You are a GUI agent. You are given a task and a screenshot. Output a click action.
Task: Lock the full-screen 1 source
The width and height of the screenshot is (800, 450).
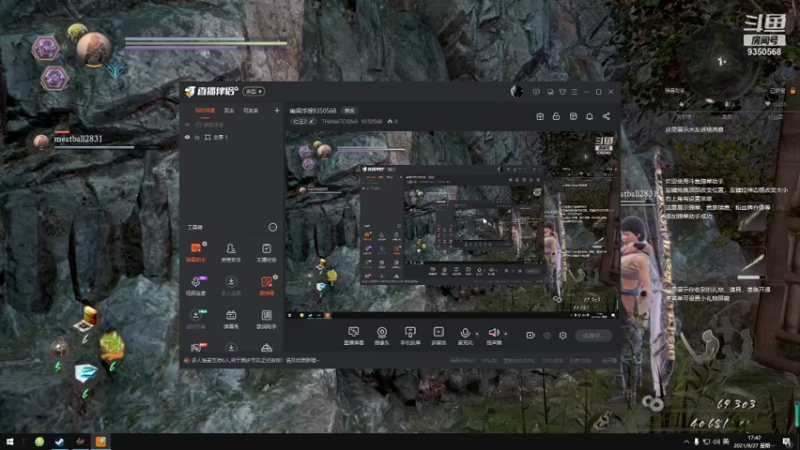(x=197, y=137)
